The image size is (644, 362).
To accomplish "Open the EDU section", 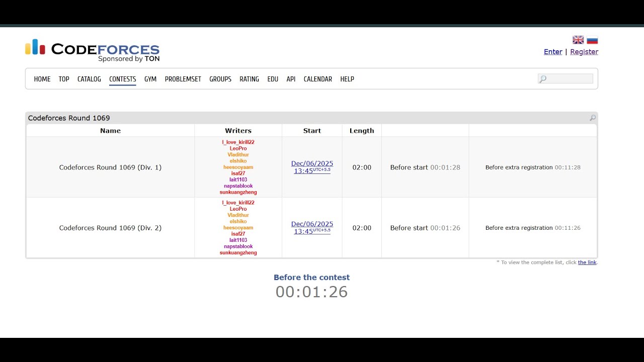I will click(x=273, y=79).
